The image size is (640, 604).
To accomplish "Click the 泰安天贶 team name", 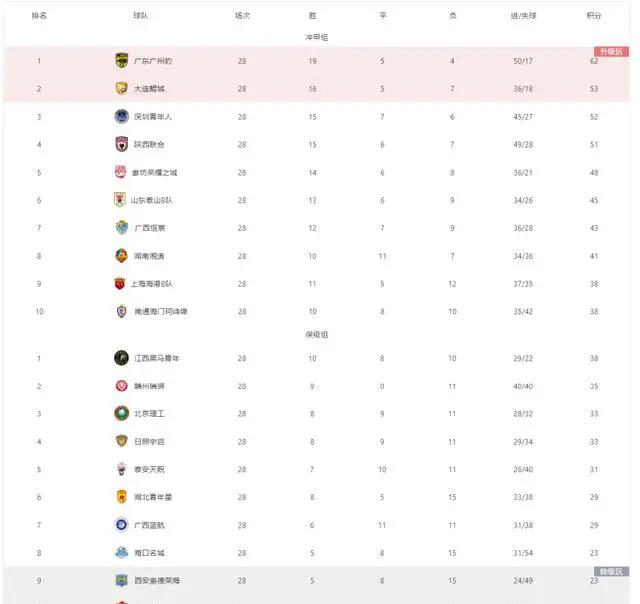I will point(149,469).
